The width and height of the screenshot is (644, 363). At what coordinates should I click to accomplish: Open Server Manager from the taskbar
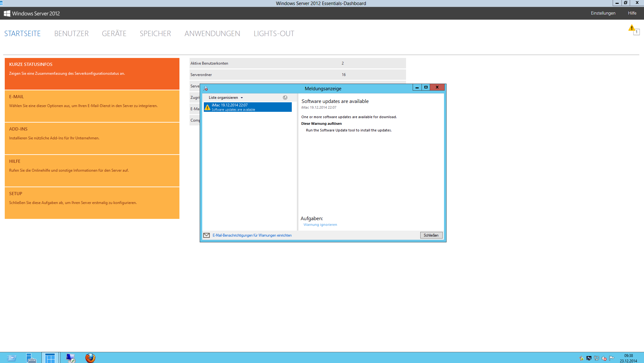coord(31,358)
